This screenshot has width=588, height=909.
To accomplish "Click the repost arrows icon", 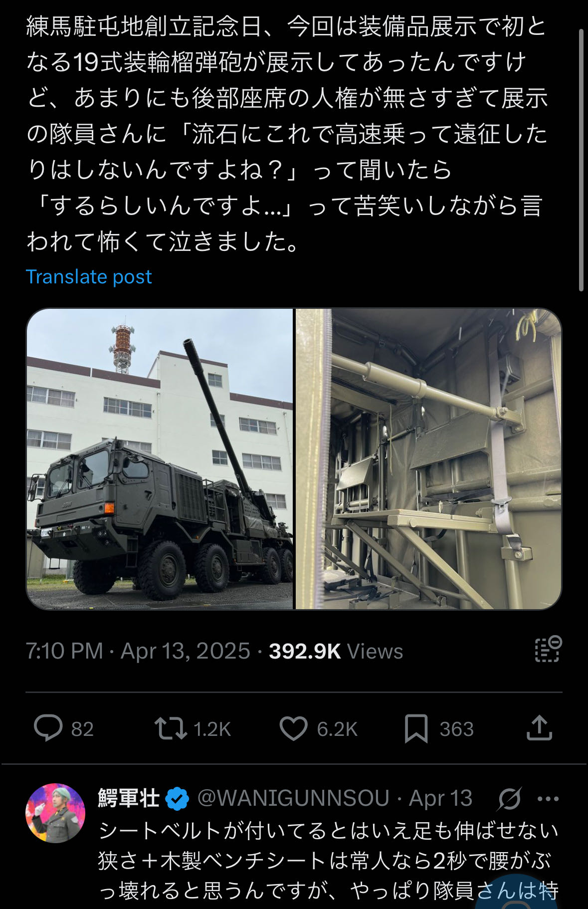I will click(x=170, y=728).
